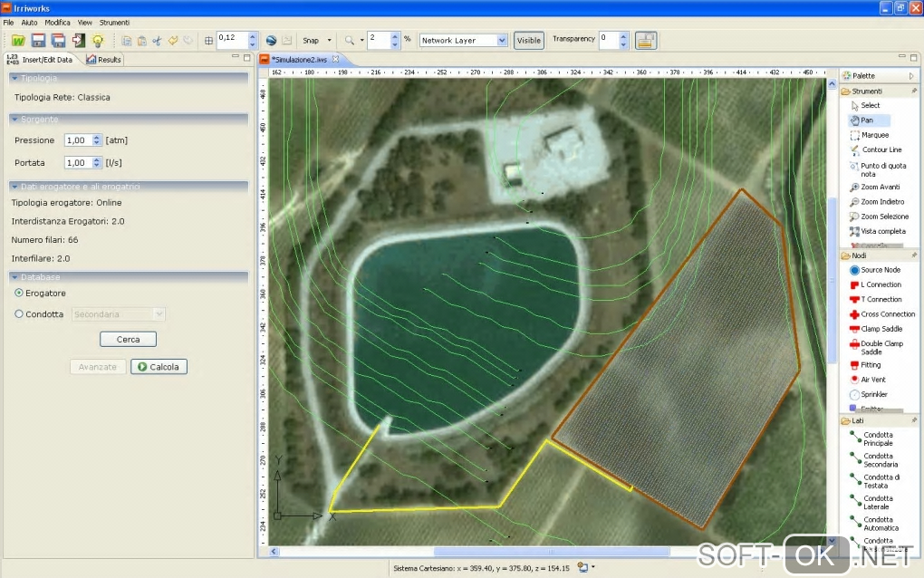Screen dimensions: 924x578
Task: Toggle the Visible layer button
Action: [529, 40]
